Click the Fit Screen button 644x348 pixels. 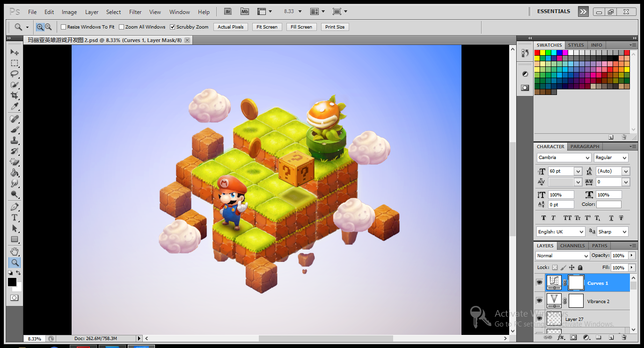267,27
